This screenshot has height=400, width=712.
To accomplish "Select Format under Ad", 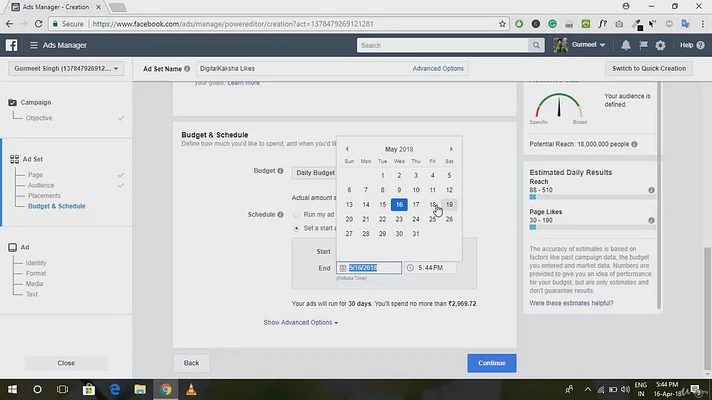I will 36,273.
